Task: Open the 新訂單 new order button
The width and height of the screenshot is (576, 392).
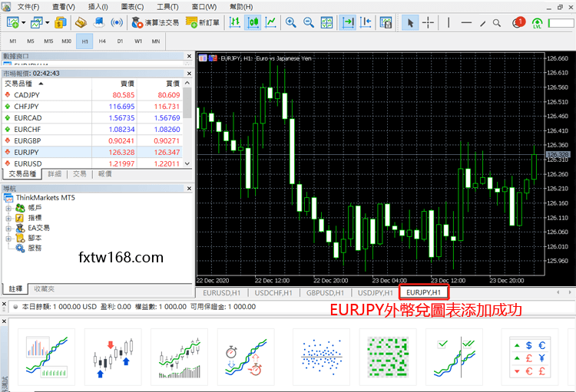Action: coord(203,23)
